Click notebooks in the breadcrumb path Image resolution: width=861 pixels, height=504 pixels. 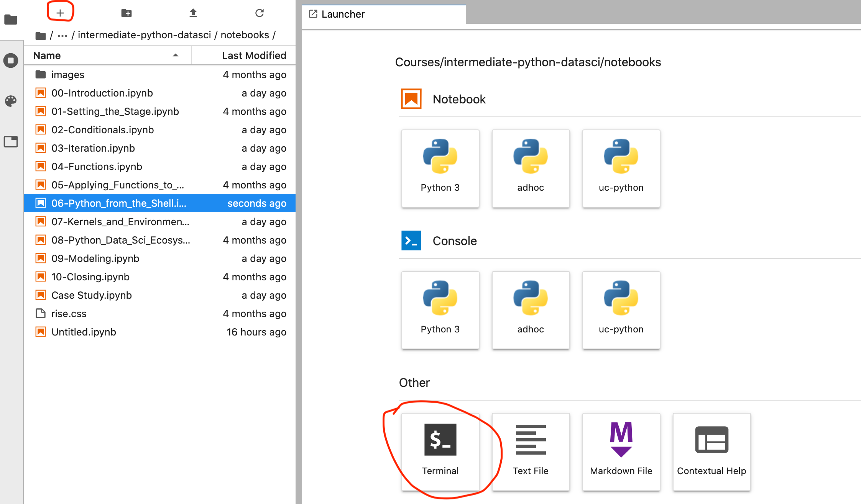245,35
